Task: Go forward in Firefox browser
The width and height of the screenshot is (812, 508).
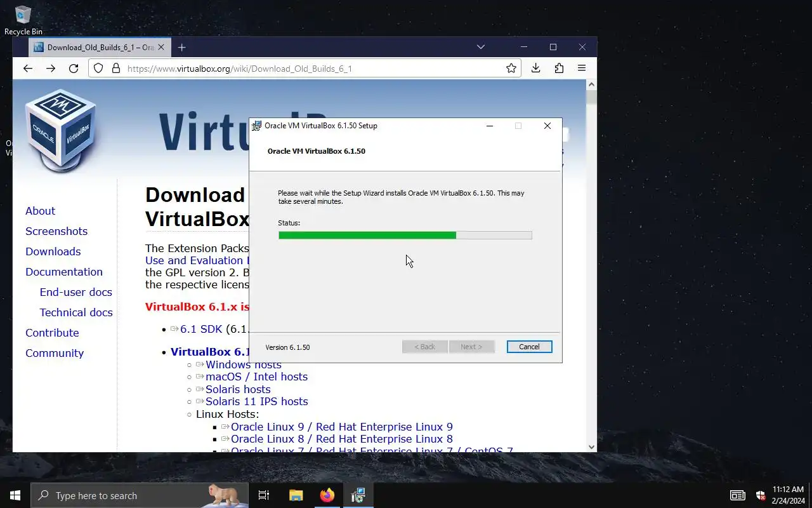Action: coord(51,69)
